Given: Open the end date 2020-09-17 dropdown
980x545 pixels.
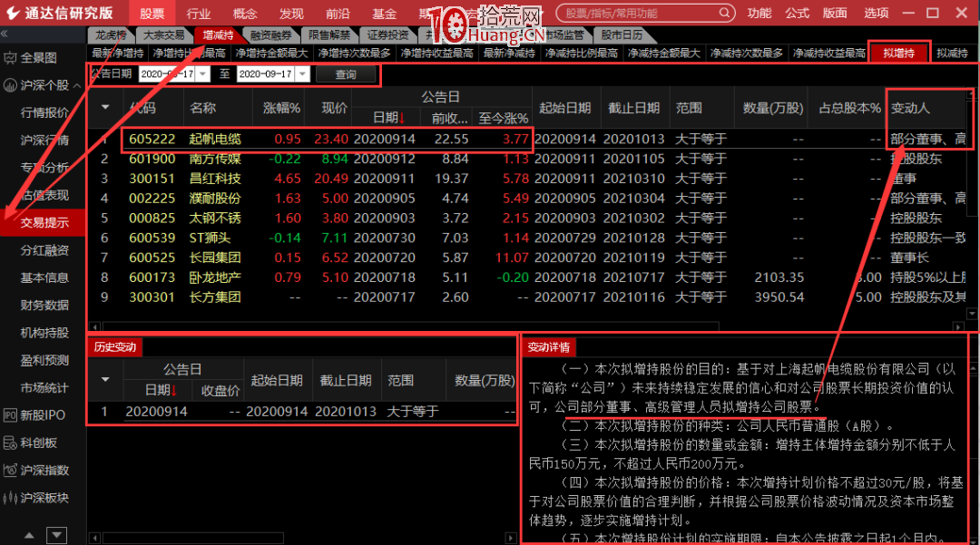Looking at the screenshot, I should tap(302, 73).
